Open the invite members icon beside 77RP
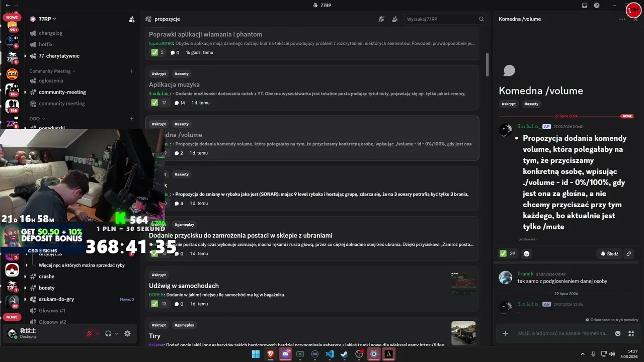 tap(132, 19)
